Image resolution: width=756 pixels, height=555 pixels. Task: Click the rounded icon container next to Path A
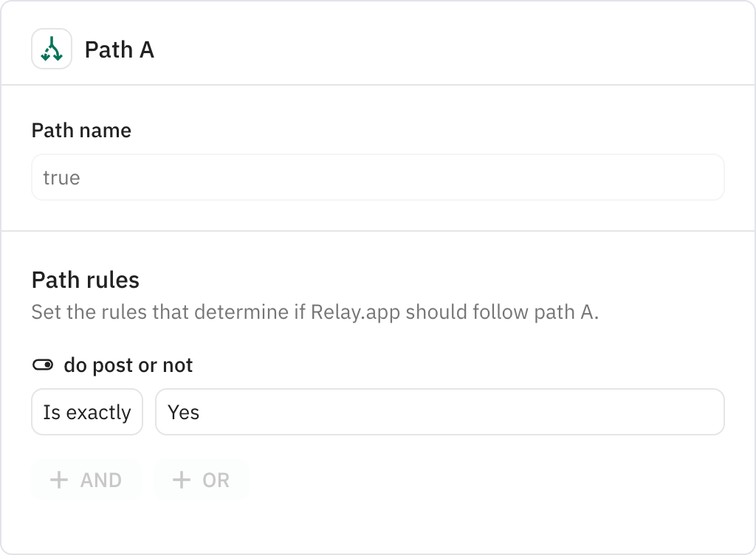point(51,49)
